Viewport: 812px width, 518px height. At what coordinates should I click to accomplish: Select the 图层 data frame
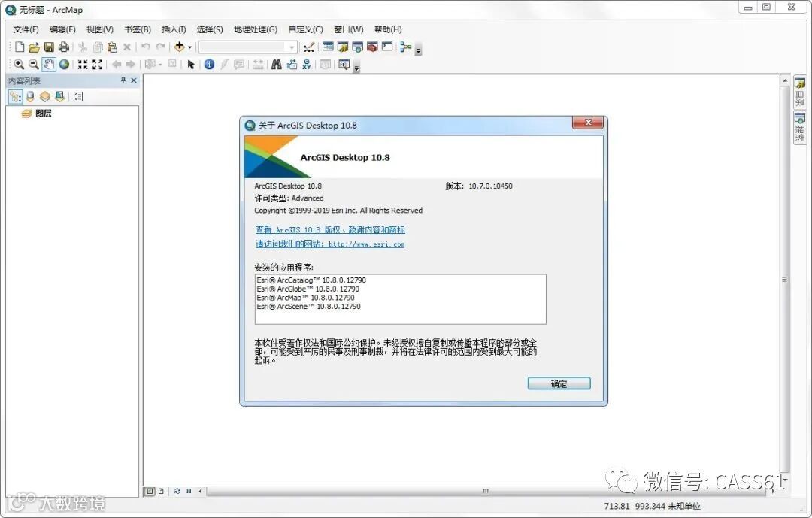(44, 114)
